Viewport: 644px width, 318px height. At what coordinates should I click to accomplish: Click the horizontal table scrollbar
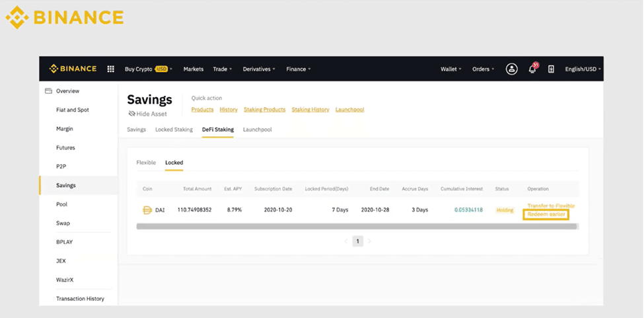pyautogui.click(x=357, y=226)
